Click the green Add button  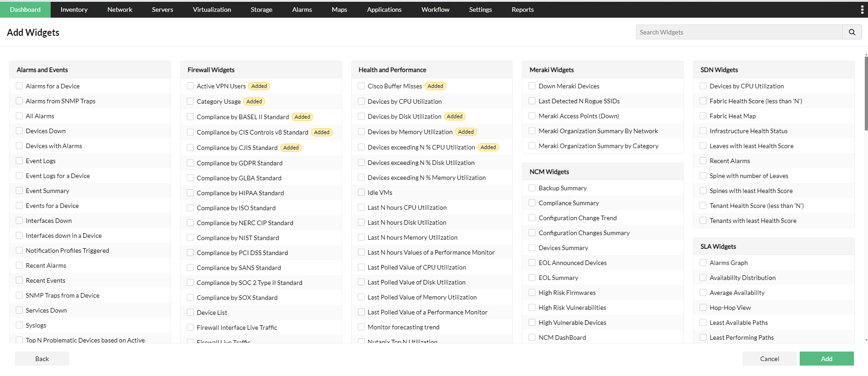pos(826,359)
